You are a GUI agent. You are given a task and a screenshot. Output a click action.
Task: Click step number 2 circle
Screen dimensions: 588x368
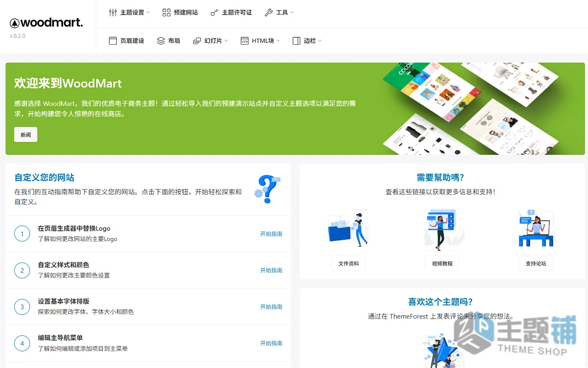point(22,270)
